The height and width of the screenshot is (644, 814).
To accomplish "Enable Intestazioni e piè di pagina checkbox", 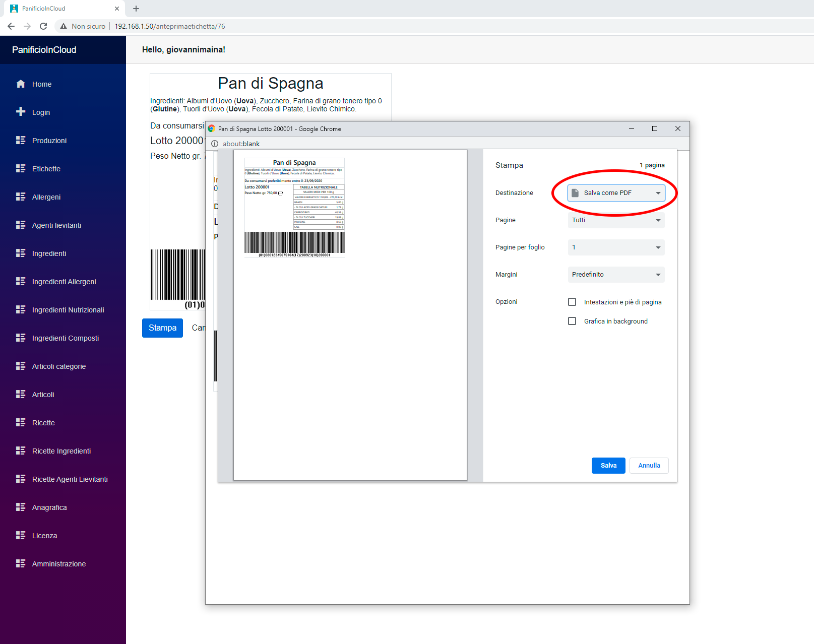I will tap(572, 302).
